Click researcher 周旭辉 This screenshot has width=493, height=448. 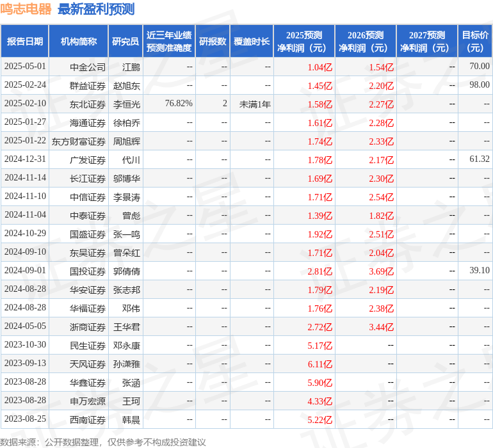click(127, 141)
